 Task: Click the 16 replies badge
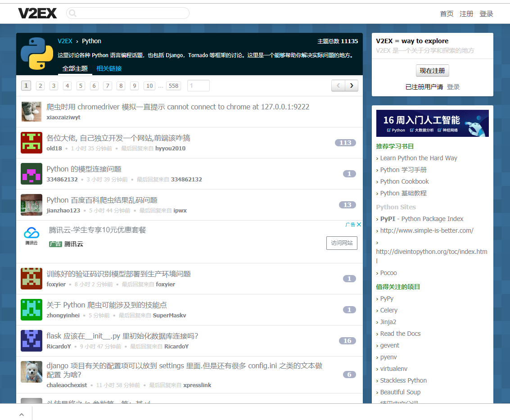[348, 341]
